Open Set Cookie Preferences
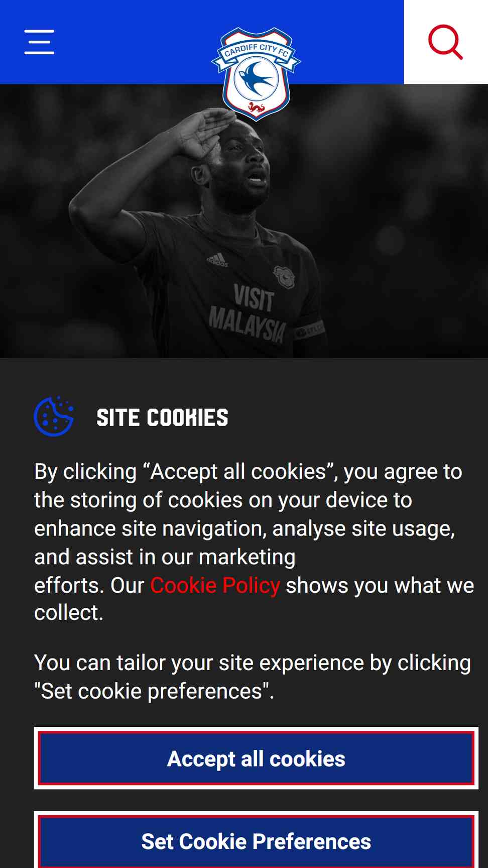 point(256,840)
